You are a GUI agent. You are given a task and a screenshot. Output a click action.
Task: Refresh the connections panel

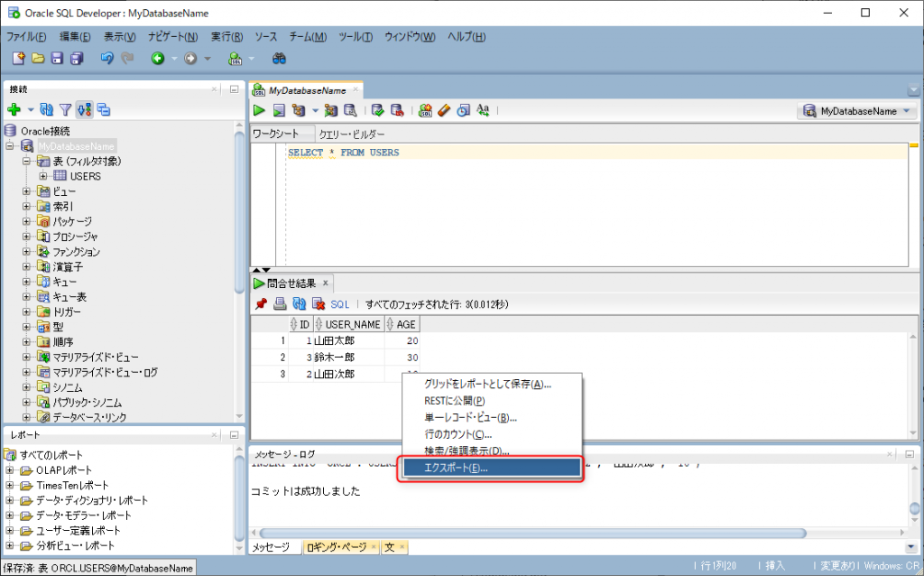(47, 109)
